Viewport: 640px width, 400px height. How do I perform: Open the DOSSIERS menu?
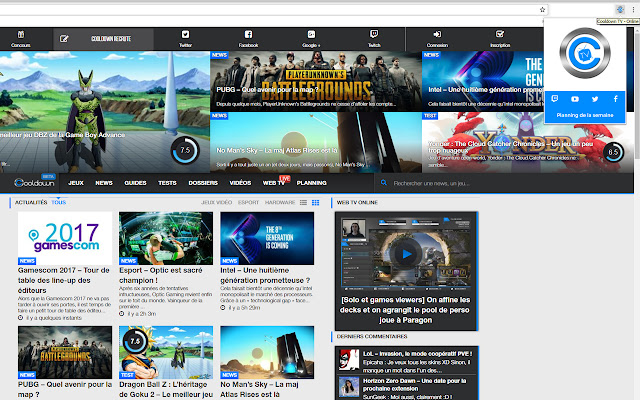coord(203,183)
